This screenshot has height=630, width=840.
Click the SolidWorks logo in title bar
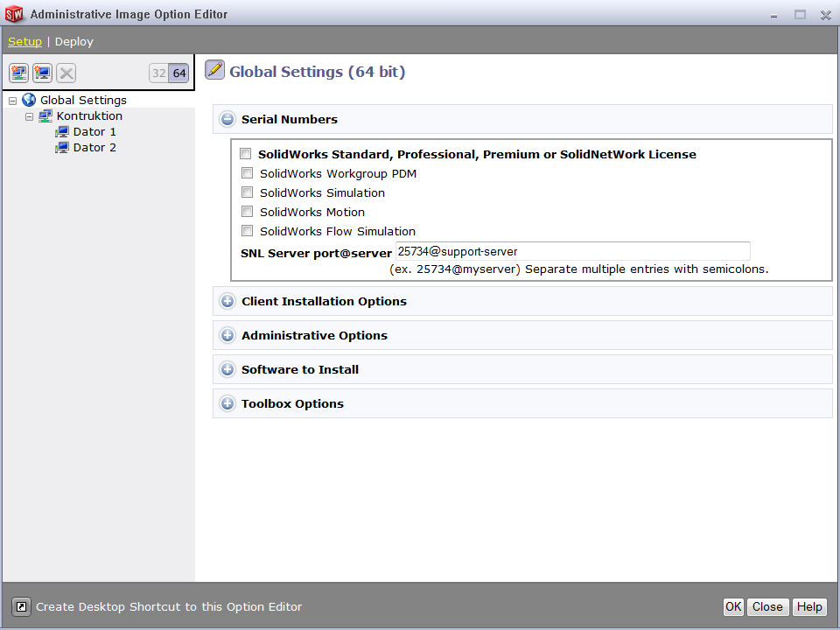point(14,14)
